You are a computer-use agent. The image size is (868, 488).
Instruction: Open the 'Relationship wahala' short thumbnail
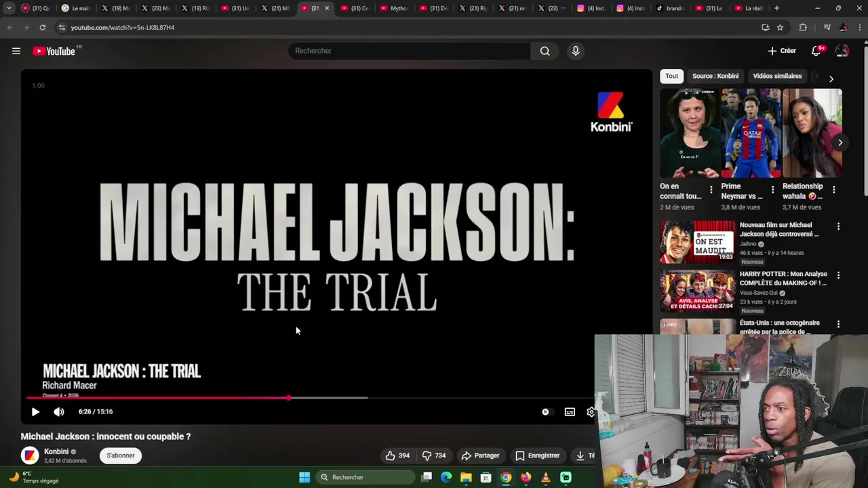coord(812,133)
